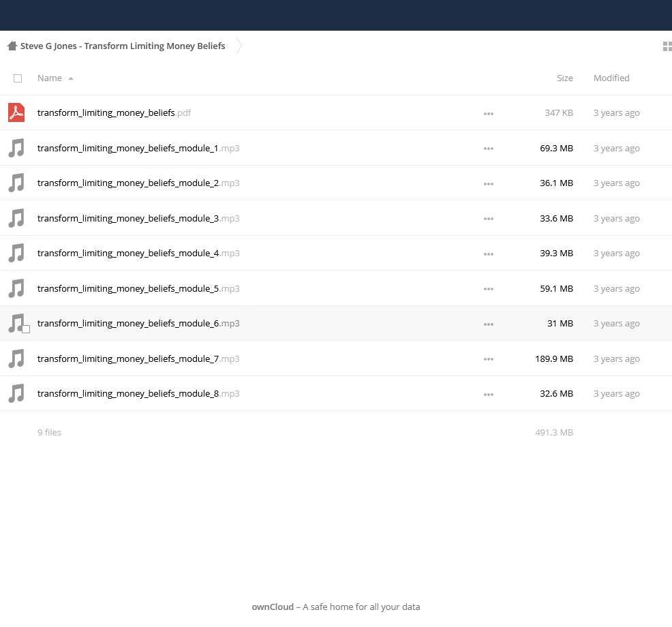Click music note icon for module_8
Image resolution: width=672 pixels, height=627 pixels.
click(16, 393)
